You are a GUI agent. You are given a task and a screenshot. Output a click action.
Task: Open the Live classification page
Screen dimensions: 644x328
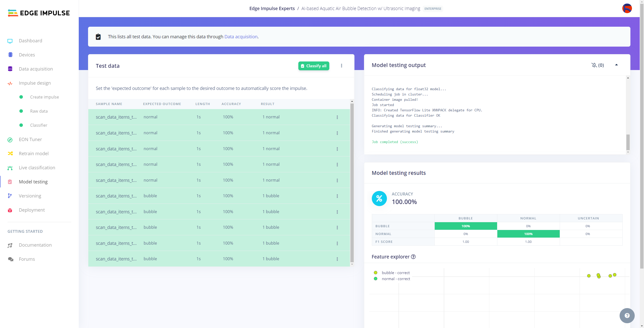[x=37, y=168]
